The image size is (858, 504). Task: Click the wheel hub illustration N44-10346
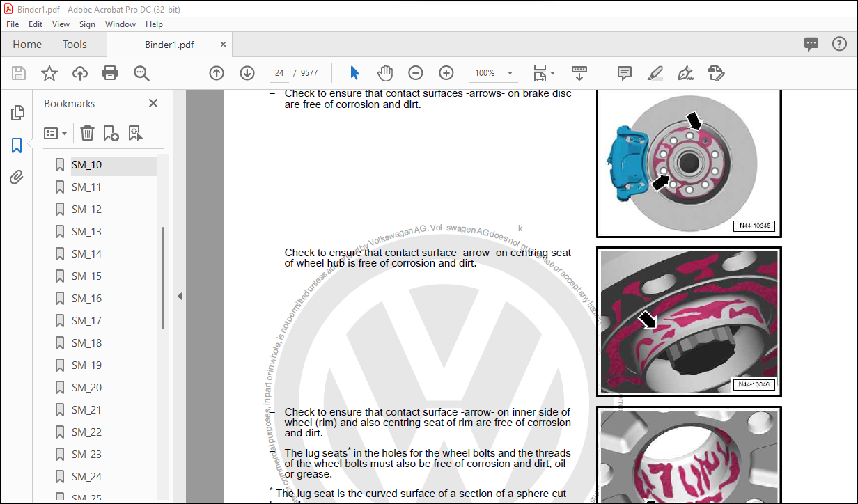[x=689, y=322]
